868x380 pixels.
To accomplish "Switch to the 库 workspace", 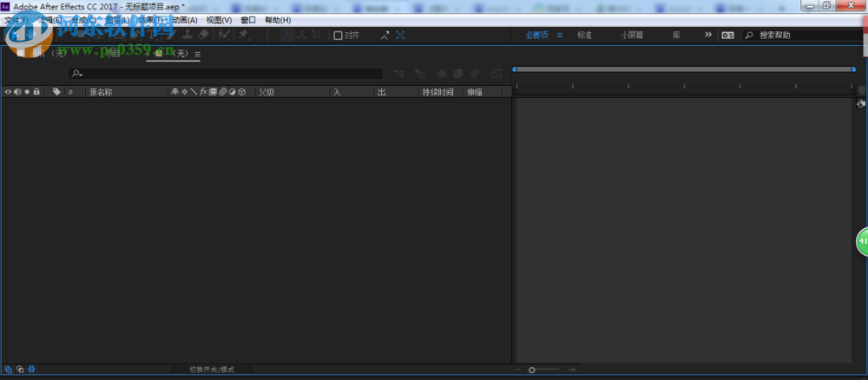I will [x=676, y=35].
